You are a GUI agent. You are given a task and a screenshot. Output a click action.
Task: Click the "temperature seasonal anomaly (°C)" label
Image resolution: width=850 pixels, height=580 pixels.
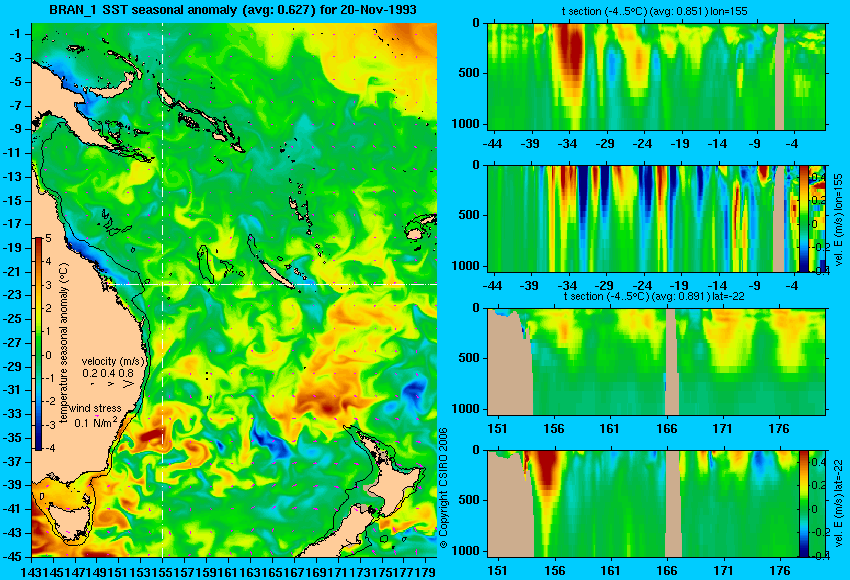point(64,343)
